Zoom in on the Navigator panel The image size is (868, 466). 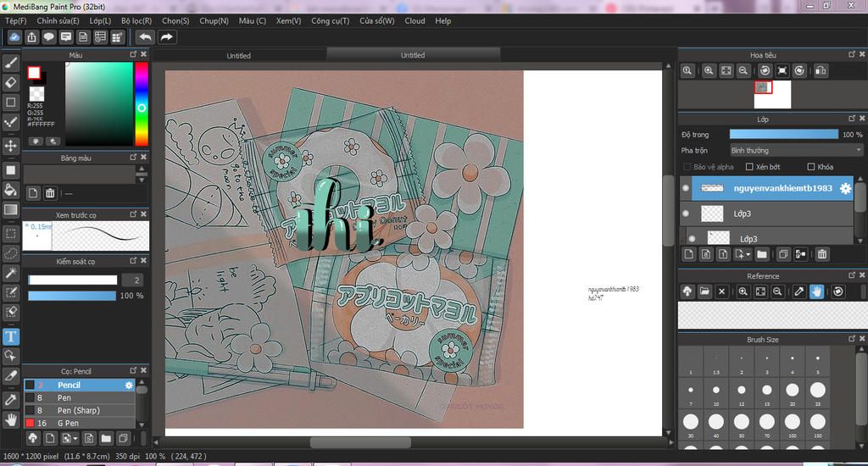coord(709,70)
